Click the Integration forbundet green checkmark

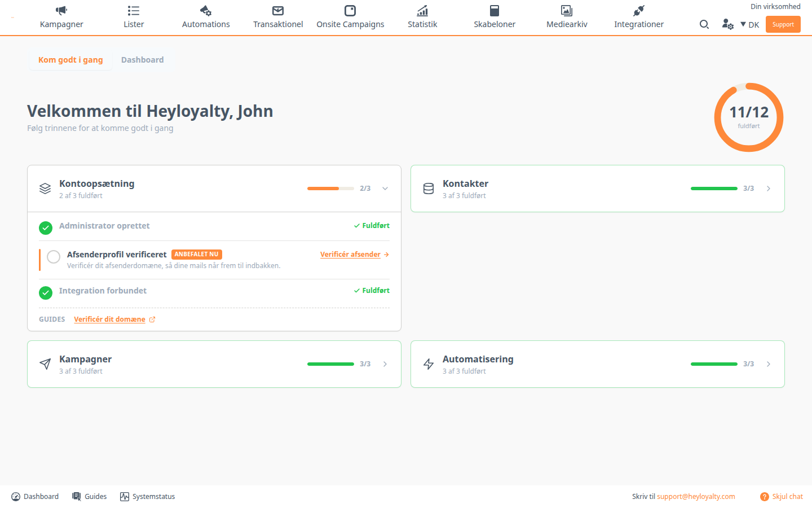coord(46,293)
